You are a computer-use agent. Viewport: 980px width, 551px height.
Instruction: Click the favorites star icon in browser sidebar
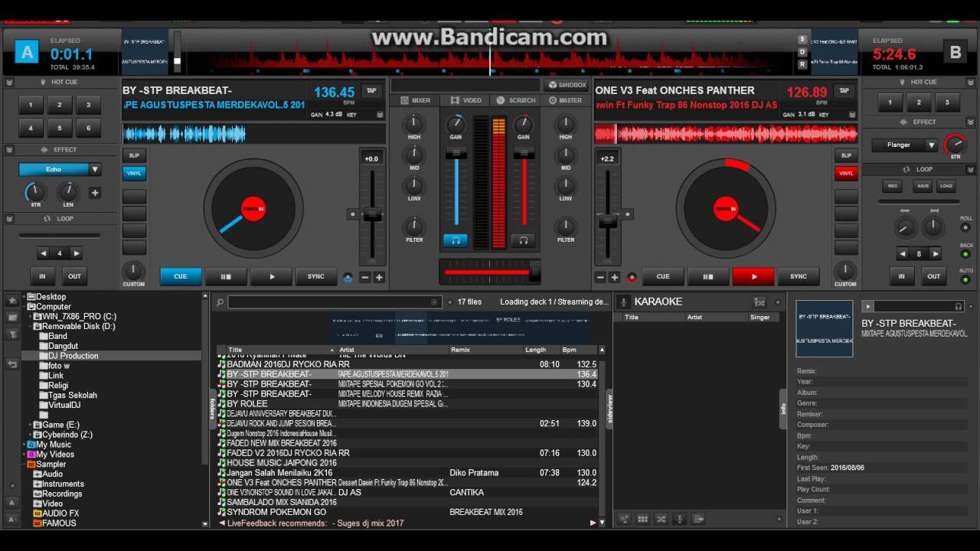12,299
